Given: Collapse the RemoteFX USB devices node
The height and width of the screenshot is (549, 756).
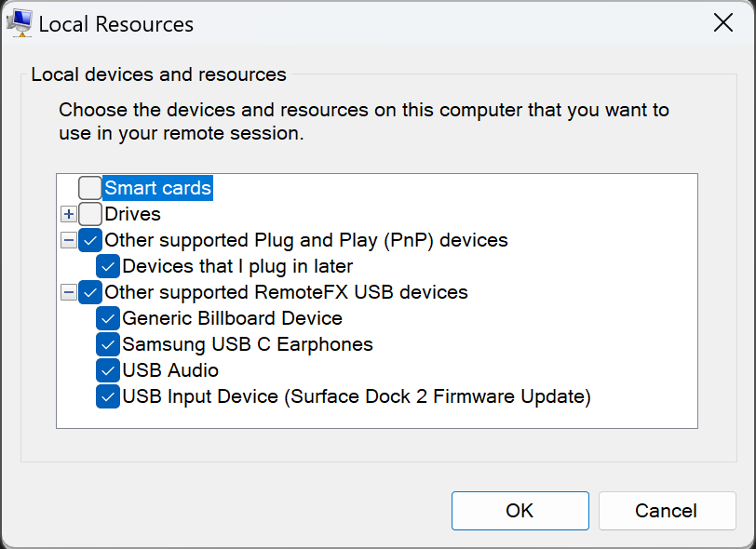Looking at the screenshot, I should (69, 292).
